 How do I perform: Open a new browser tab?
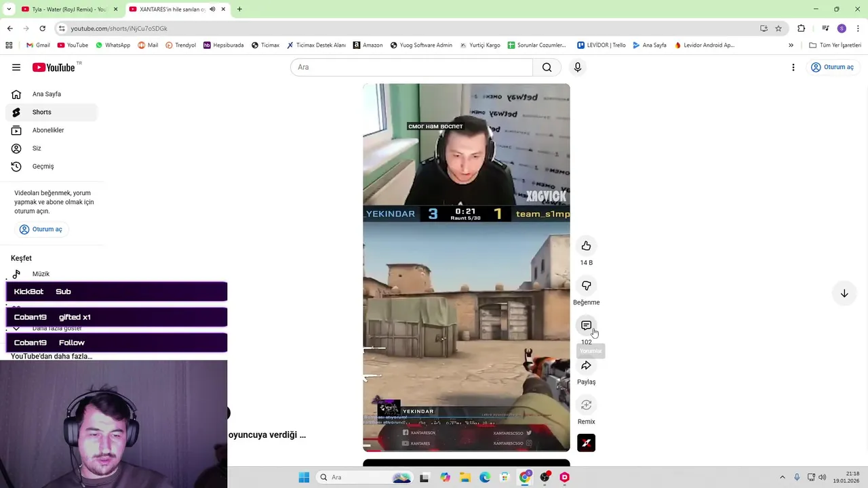pyautogui.click(x=239, y=9)
